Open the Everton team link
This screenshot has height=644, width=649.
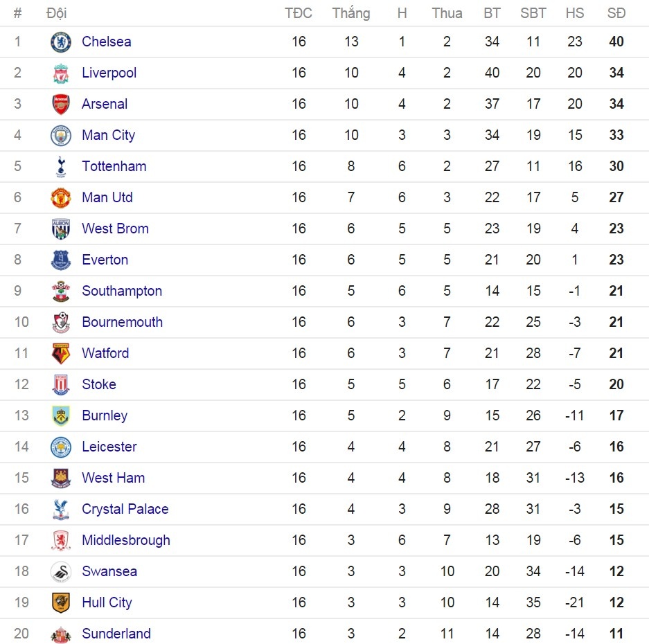coord(105,260)
